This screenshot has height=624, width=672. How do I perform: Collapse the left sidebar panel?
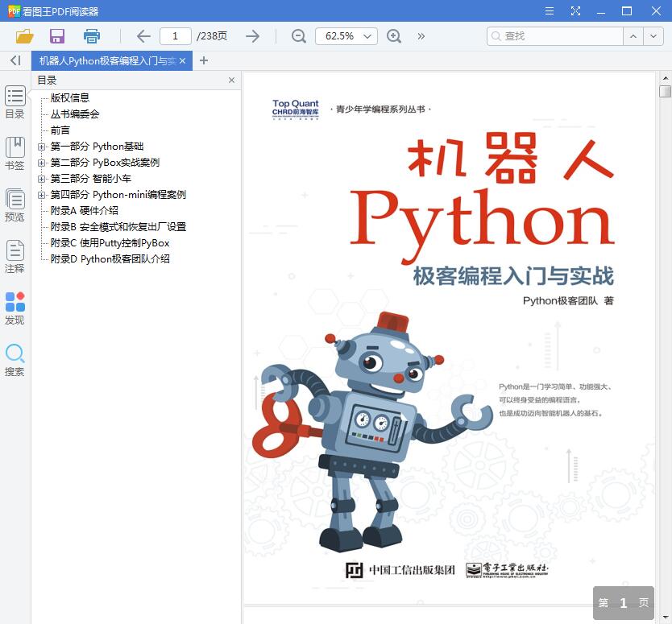point(14,60)
